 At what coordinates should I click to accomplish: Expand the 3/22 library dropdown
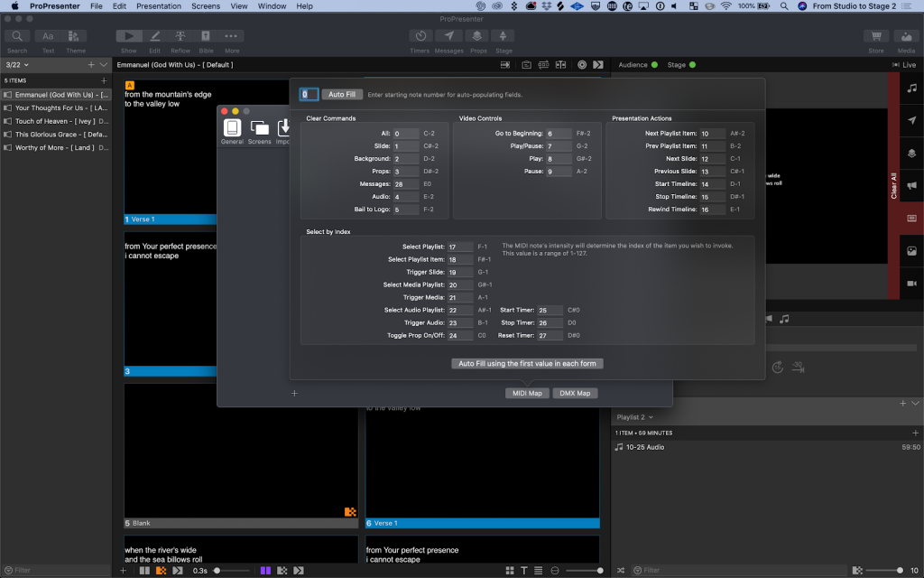pos(17,65)
